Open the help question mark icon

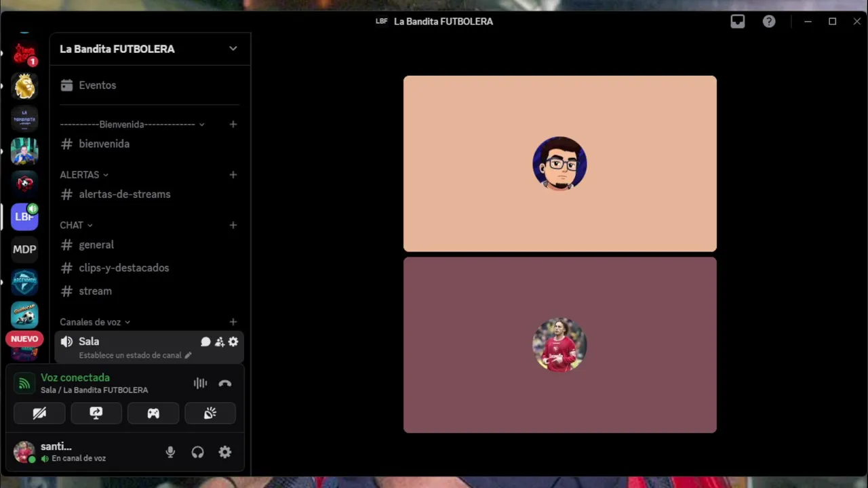(769, 22)
